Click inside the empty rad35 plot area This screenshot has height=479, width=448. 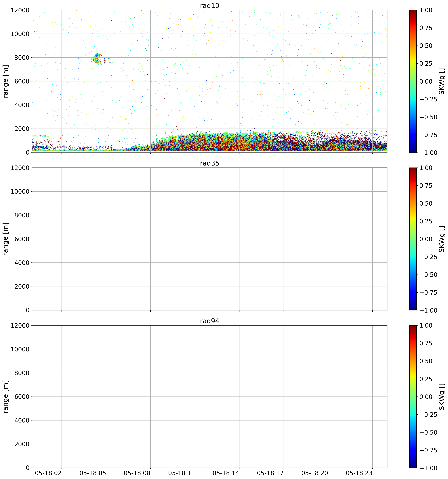click(209, 239)
